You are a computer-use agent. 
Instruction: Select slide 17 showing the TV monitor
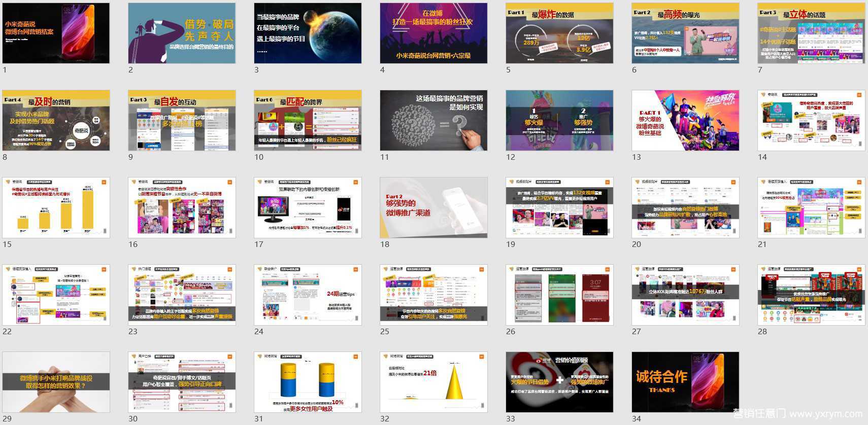coord(308,207)
